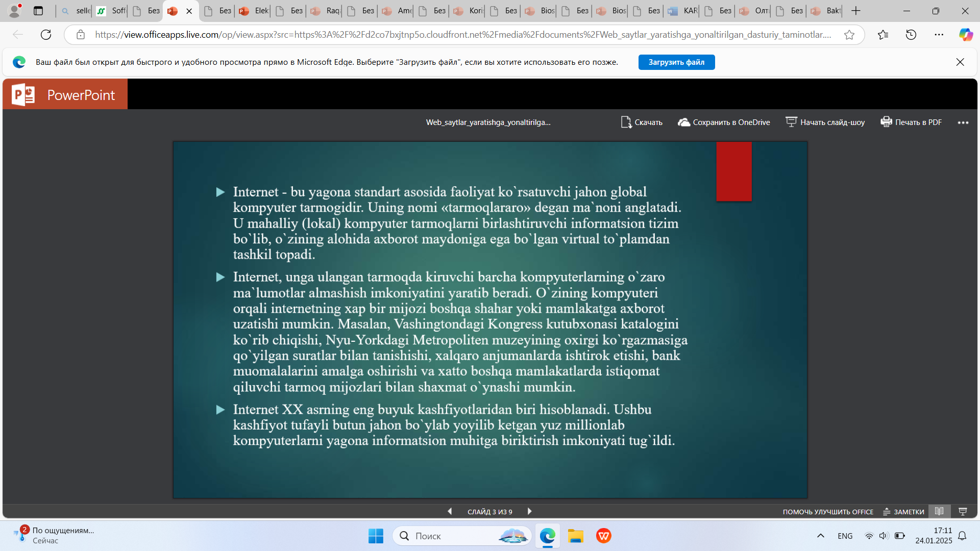980x551 pixels.
Task: Toggle the Notes (ЗАМЕТКИ) pane
Action: [903, 512]
